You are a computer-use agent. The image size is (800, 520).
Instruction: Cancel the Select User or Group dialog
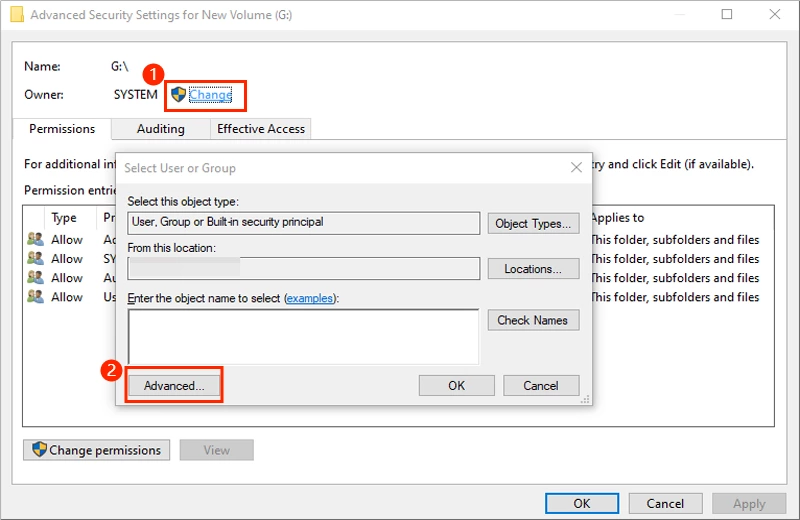click(541, 386)
